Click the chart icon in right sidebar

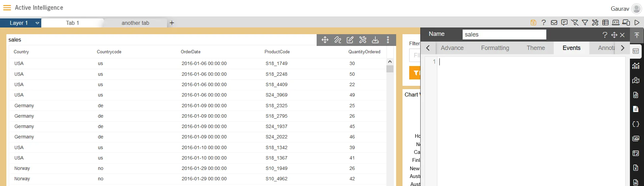click(x=636, y=66)
